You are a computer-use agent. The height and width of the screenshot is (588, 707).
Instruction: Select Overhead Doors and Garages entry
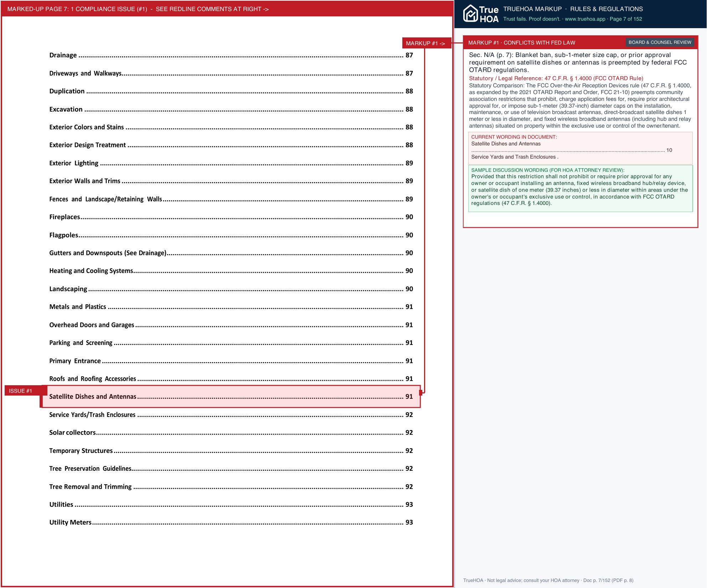click(231, 325)
